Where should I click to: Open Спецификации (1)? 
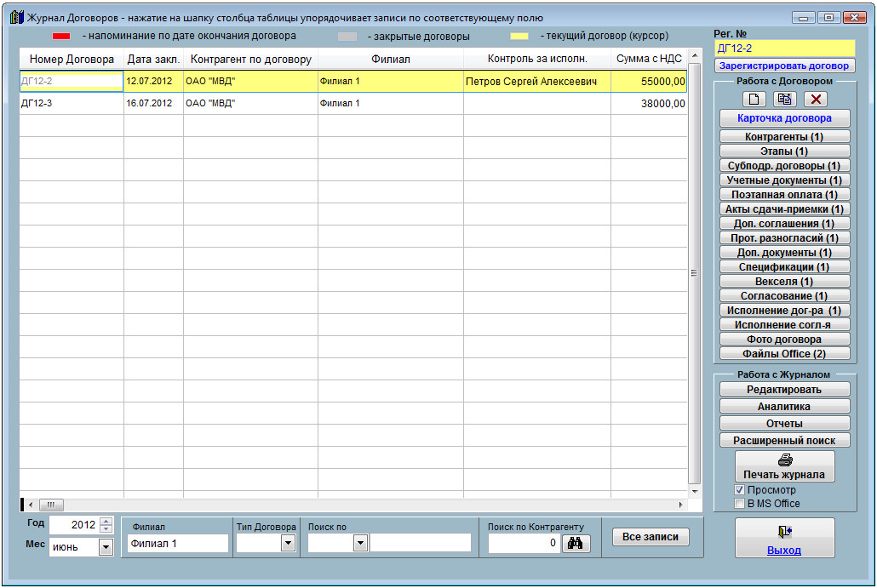[x=784, y=267]
